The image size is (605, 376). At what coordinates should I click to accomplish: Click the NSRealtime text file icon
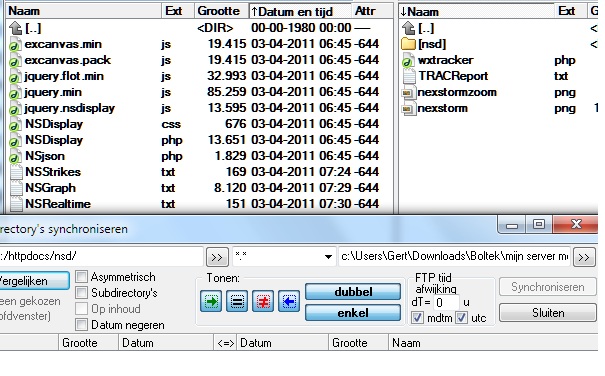[15, 204]
